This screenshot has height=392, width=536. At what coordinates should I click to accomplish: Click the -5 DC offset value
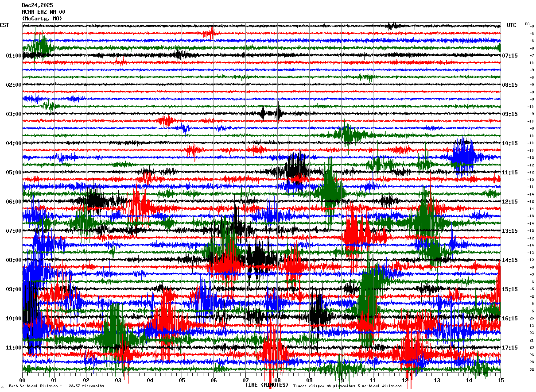point(532,289)
